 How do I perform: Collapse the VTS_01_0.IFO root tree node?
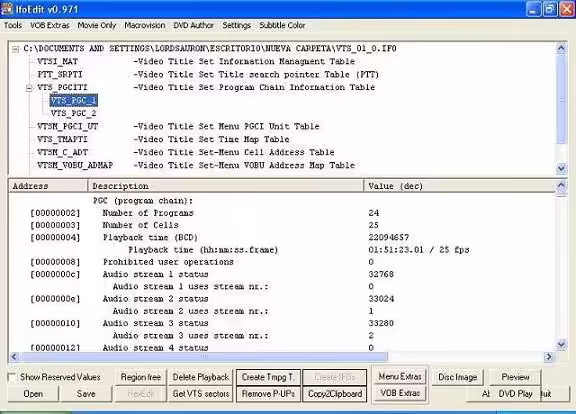[x=15, y=49]
